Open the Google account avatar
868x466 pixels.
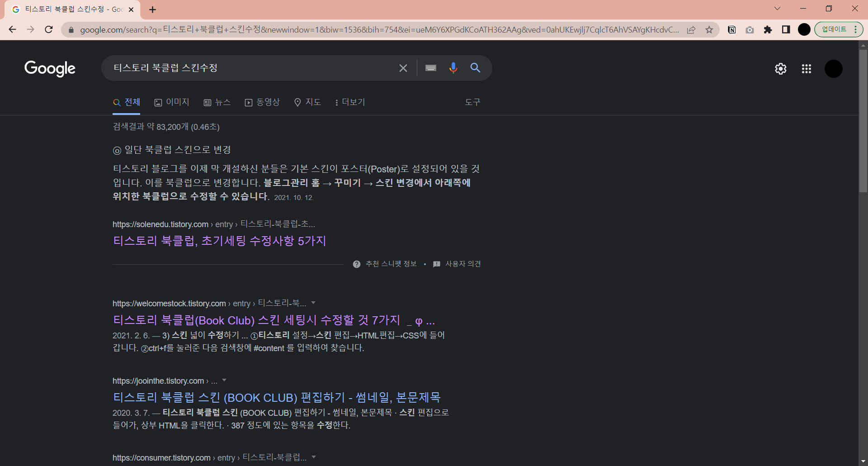pos(834,69)
